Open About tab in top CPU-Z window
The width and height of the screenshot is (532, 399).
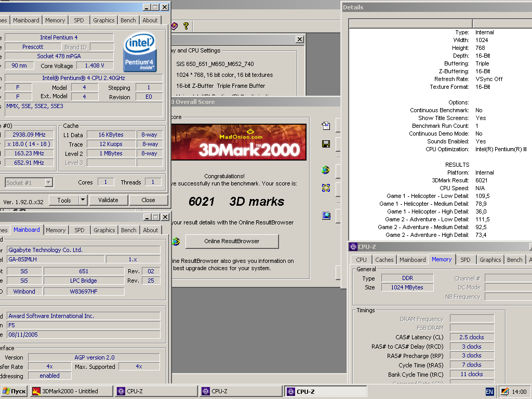click(150, 20)
